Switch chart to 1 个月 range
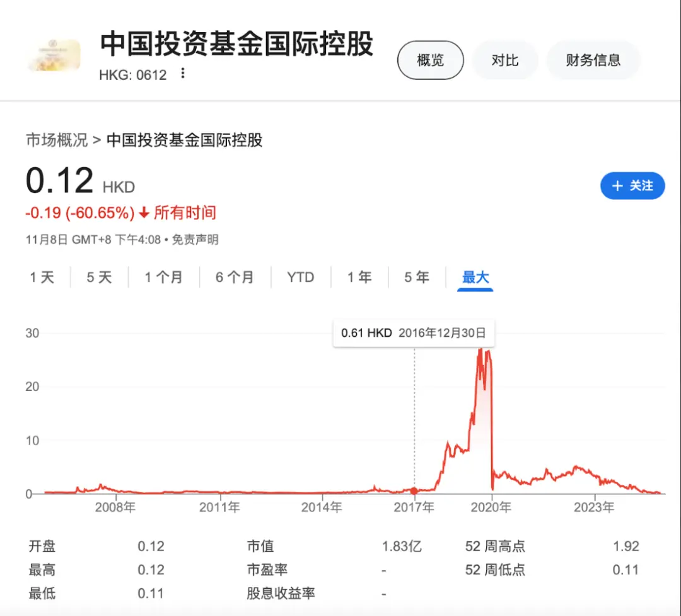The height and width of the screenshot is (616, 681). (163, 277)
